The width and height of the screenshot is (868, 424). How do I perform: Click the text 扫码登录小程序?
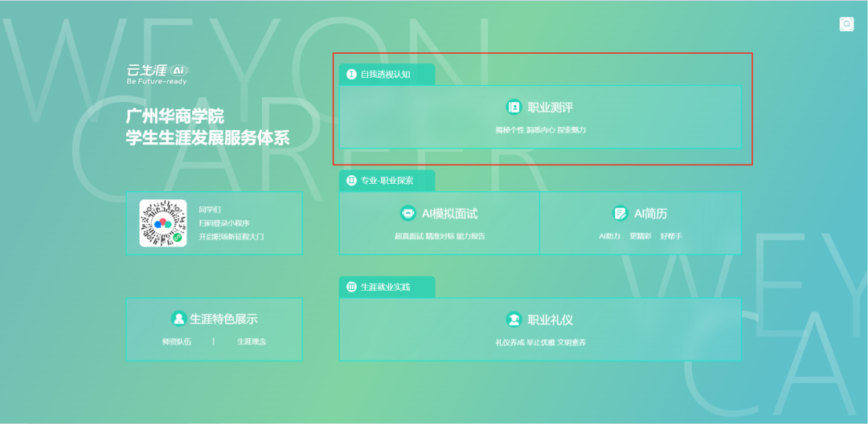click(x=224, y=222)
